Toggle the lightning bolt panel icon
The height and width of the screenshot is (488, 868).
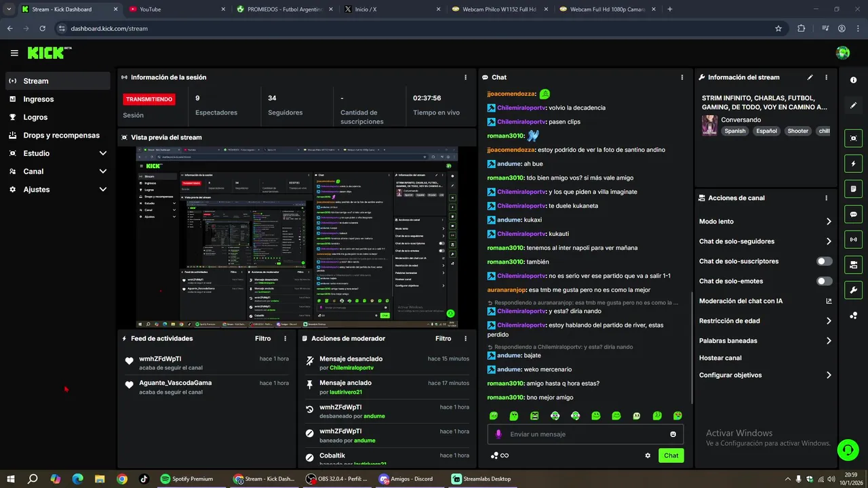click(853, 163)
